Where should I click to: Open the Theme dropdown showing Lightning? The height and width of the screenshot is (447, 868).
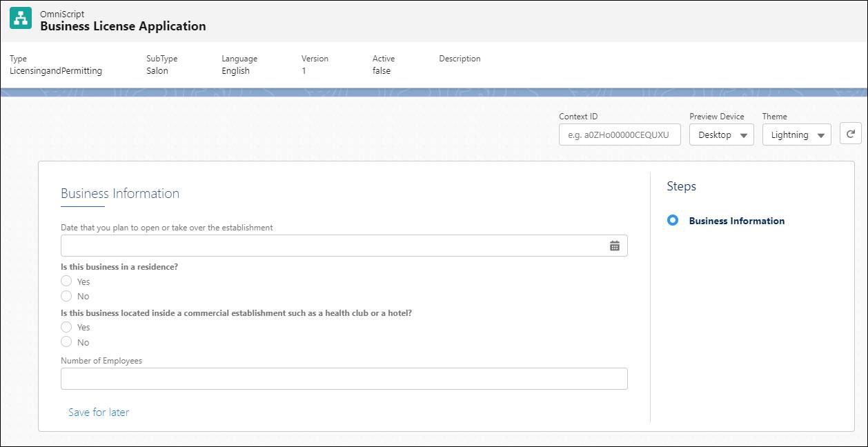point(796,135)
